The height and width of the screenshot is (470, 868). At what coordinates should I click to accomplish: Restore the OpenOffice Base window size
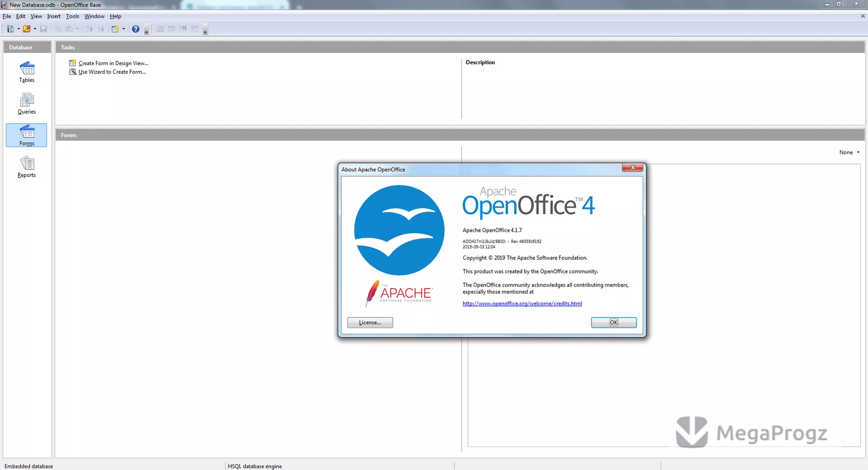[839, 4]
